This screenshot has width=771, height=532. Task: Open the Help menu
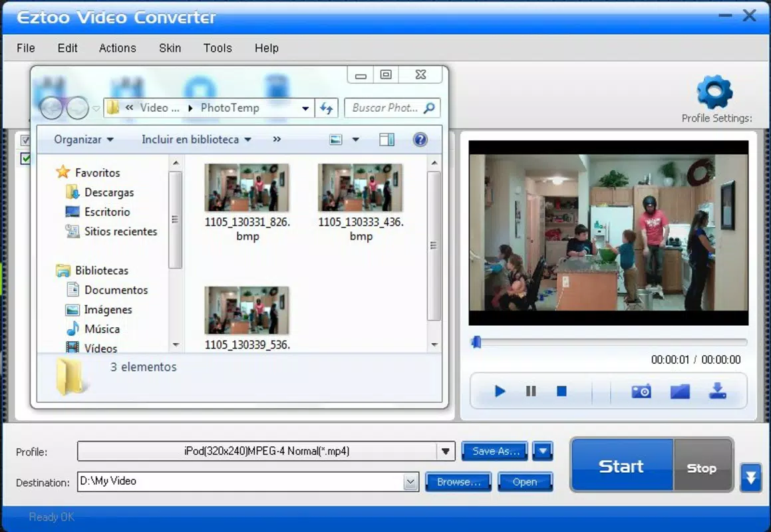(267, 48)
